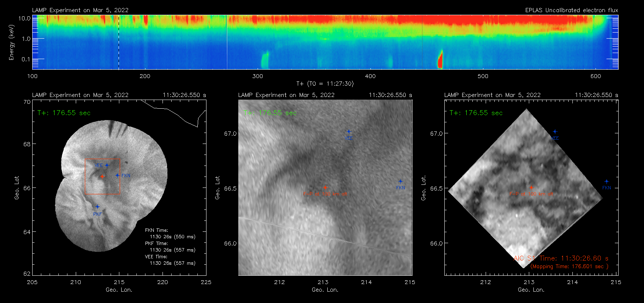Select the FKN marker in right panel

pos(606,181)
